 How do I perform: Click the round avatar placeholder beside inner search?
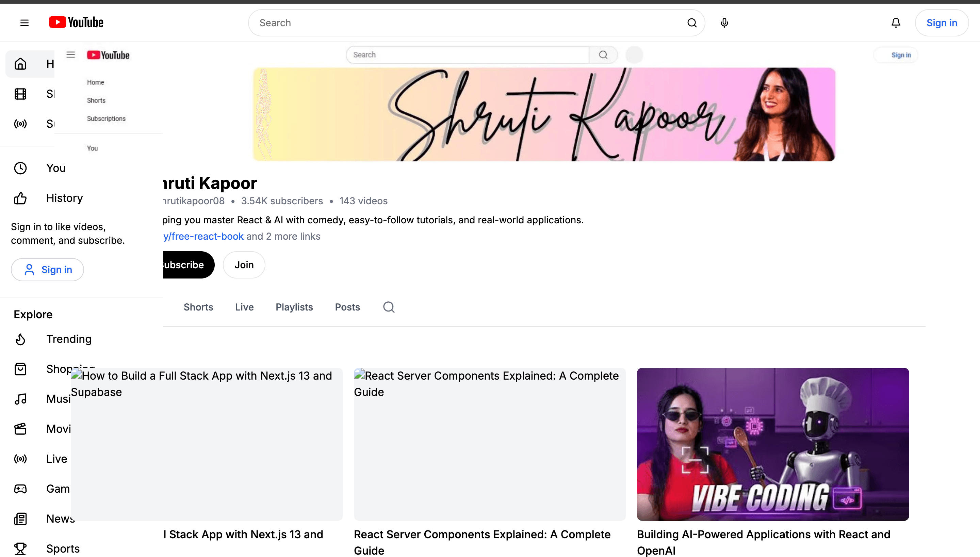[634, 55]
